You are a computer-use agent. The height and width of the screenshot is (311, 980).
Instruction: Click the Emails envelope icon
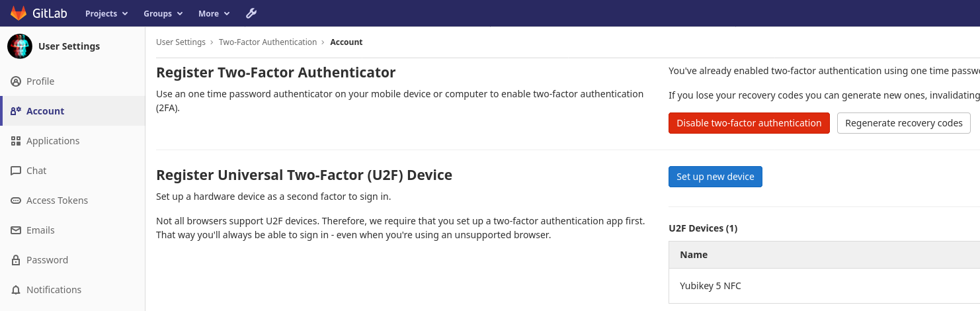point(16,230)
